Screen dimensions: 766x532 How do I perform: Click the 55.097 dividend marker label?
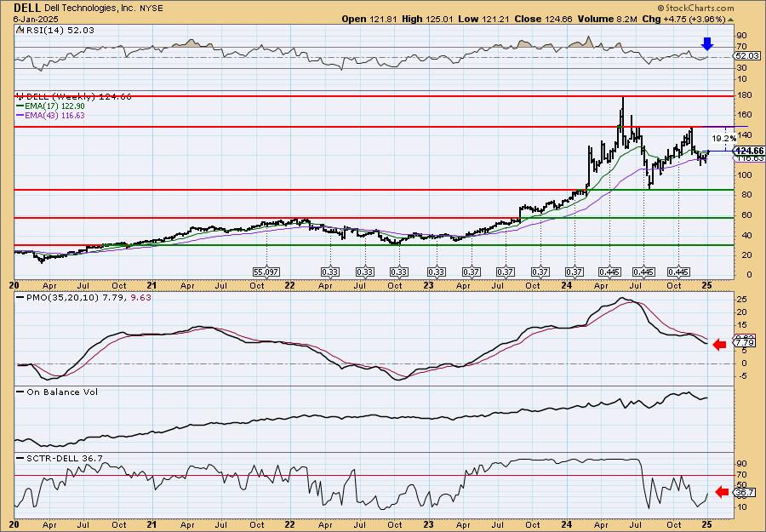click(266, 272)
